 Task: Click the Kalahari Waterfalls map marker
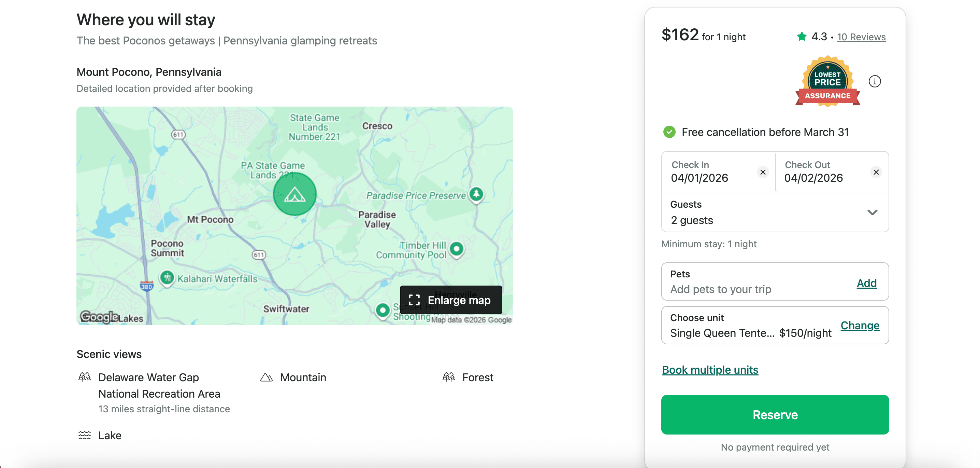[167, 278]
